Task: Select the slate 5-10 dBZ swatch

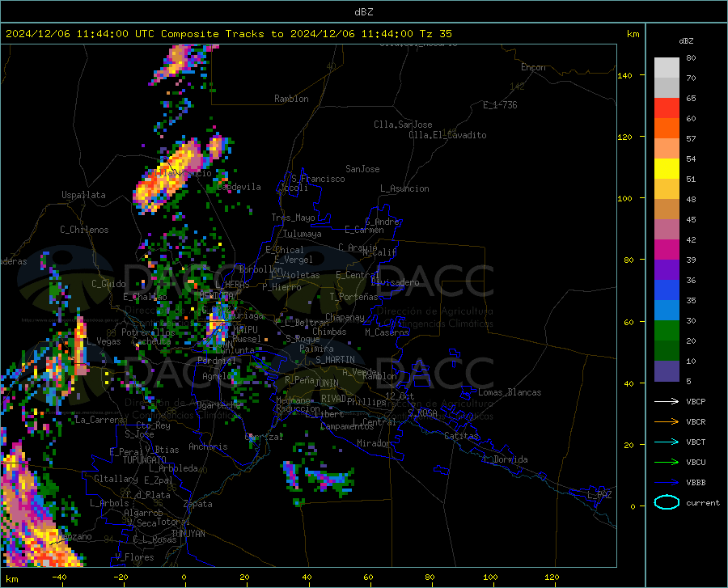Action: click(x=667, y=371)
